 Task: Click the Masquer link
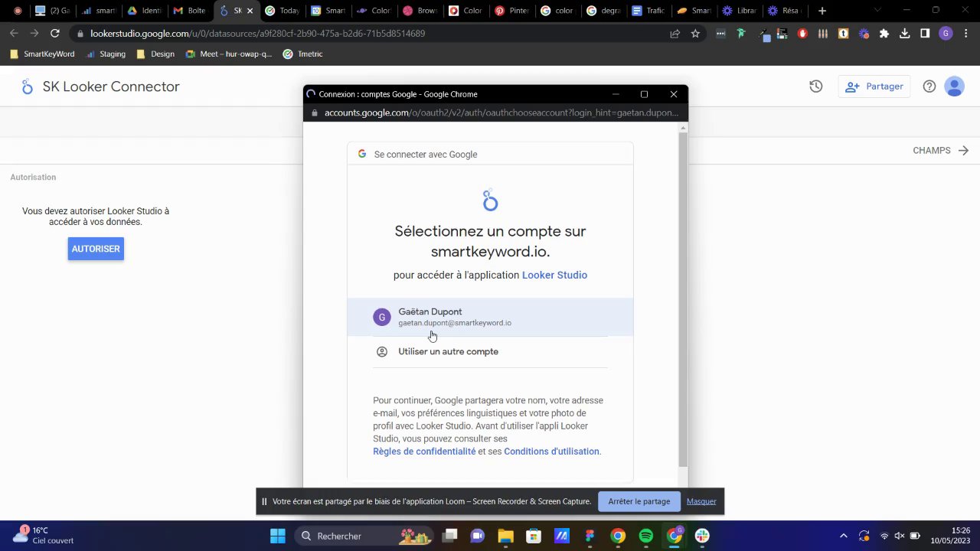pos(701,501)
